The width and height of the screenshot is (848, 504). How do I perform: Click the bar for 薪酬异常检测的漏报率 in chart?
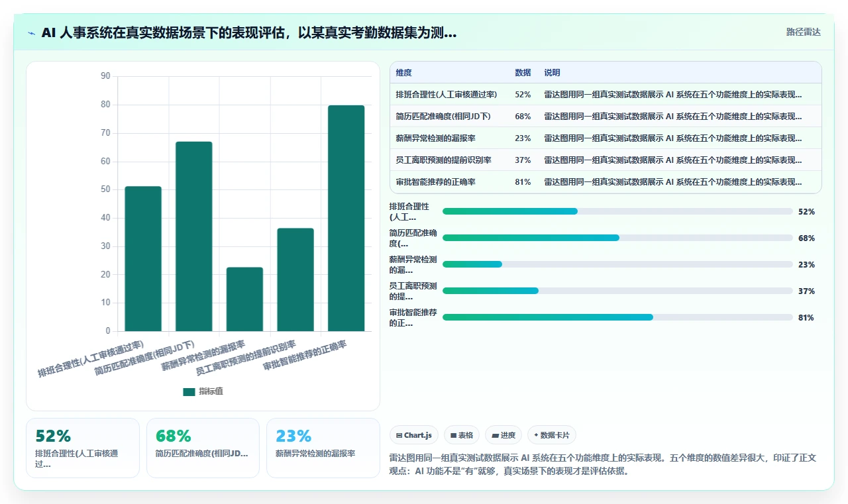[244, 299]
